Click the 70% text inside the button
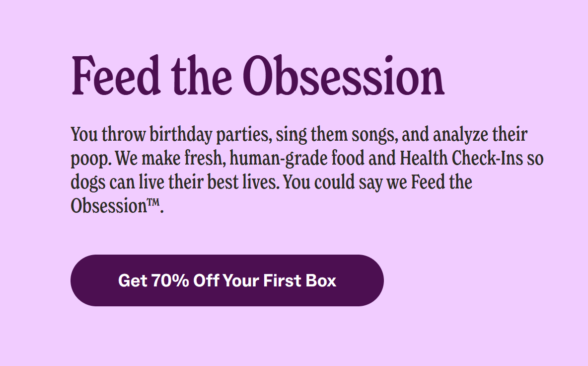The width and height of the screenshot is (588, 366). (x=170, y=280)
